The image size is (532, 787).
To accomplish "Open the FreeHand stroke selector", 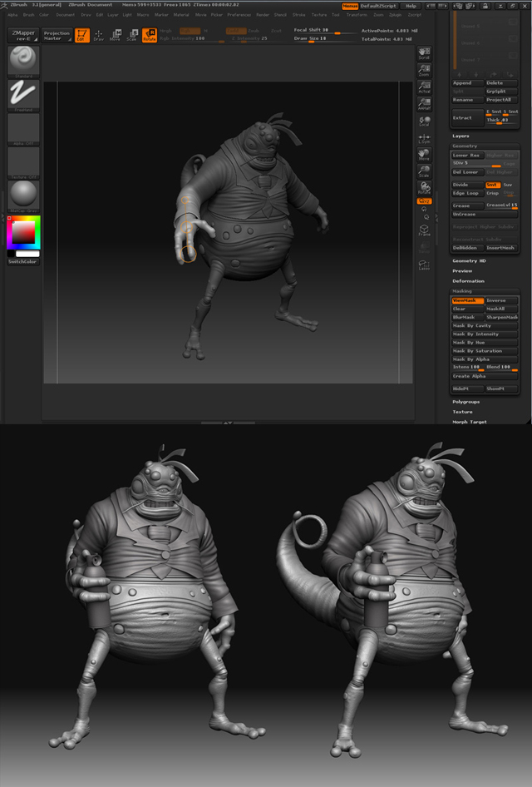I will [23, 94].
